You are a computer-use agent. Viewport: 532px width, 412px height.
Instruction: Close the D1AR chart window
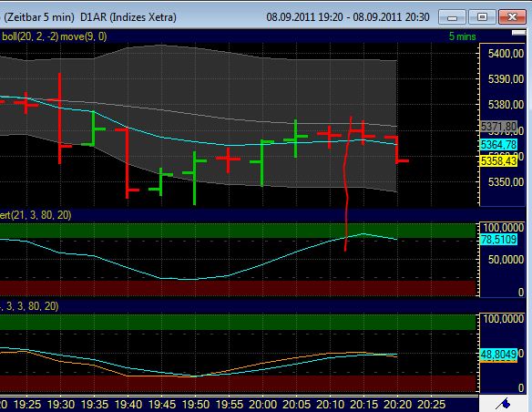pos(512,17)
